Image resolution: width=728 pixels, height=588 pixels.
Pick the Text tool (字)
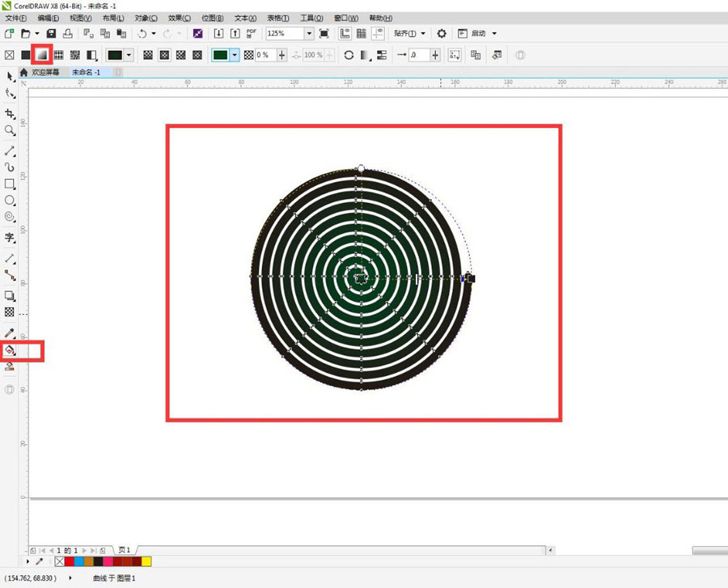pos(10,238)
